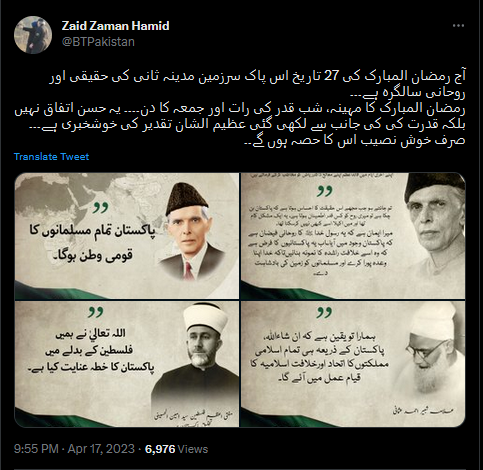This screenshot has width=483, height=470.
Task: Open the @BTPakistan handle link
Action: click(x=98, y=42)
